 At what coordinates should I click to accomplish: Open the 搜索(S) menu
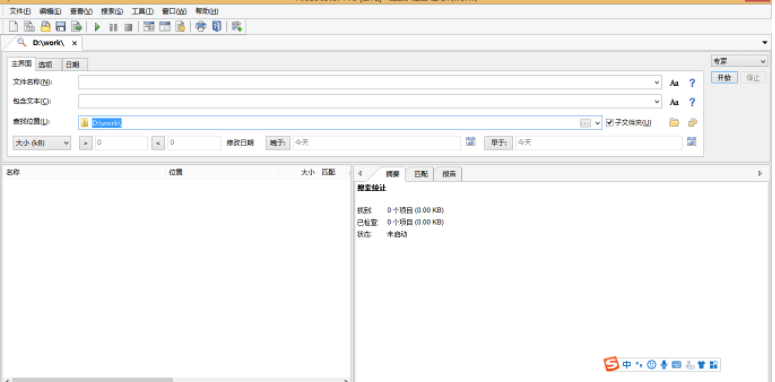tap(112, 11)
